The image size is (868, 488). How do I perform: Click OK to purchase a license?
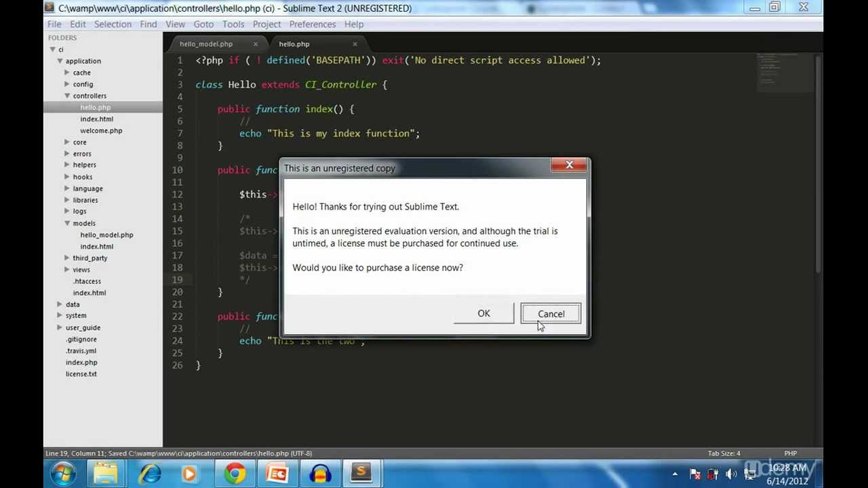click(x=484, y=313)
